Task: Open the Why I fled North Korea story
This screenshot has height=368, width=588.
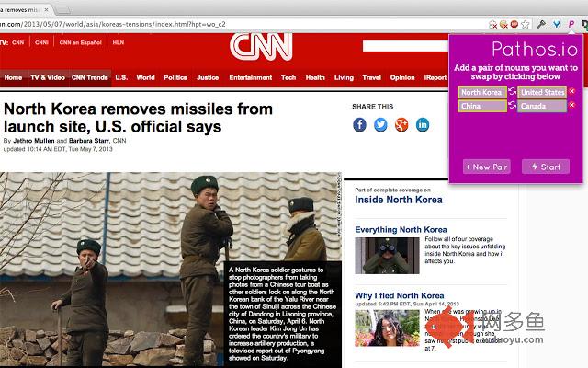Action: click(400, 295)
